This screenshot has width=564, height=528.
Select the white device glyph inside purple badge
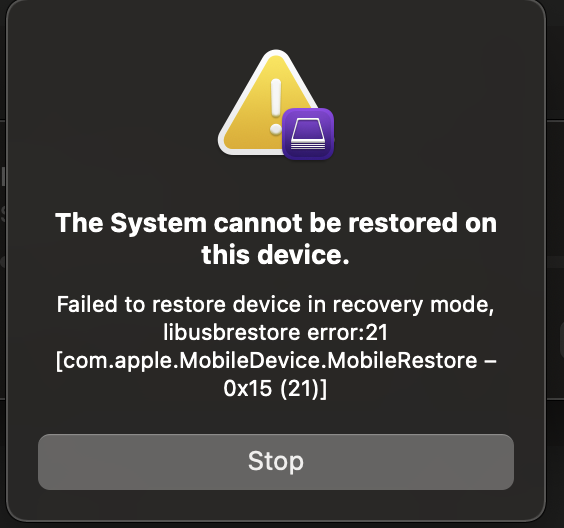click(308, 134)
